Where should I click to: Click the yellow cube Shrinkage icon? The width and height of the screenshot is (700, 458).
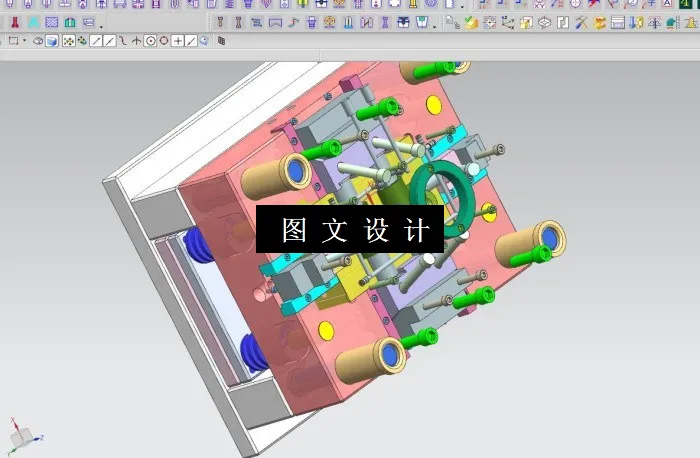526,22
